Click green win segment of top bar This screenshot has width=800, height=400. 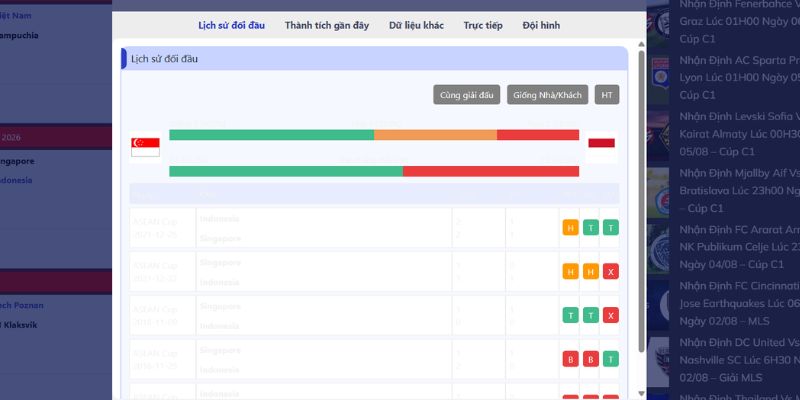pyautogui.click(x=271, y=135)
